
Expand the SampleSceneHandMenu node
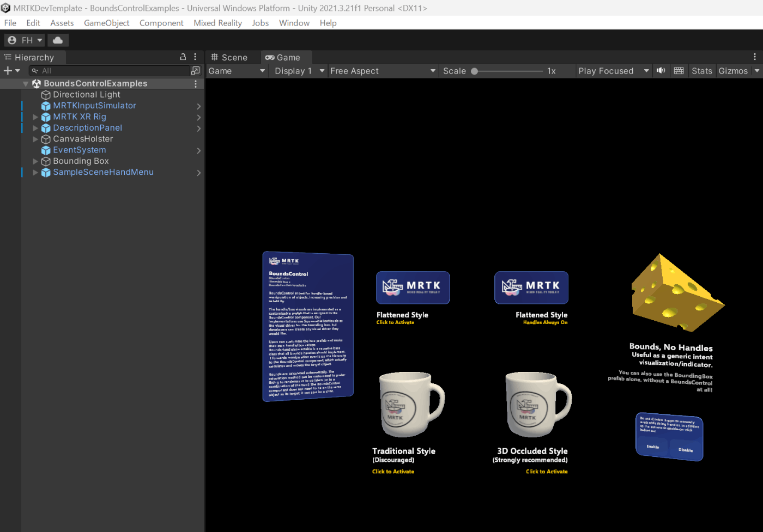(35, 173)
